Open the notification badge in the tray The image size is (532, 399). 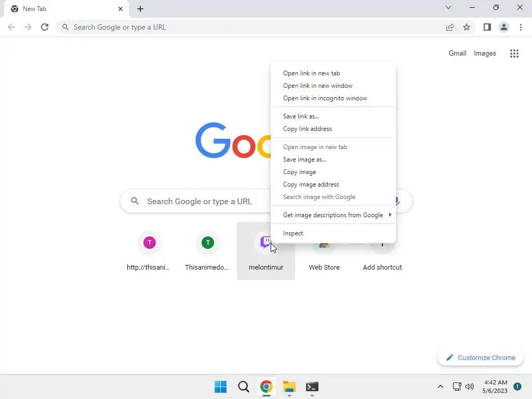(517, 387)
